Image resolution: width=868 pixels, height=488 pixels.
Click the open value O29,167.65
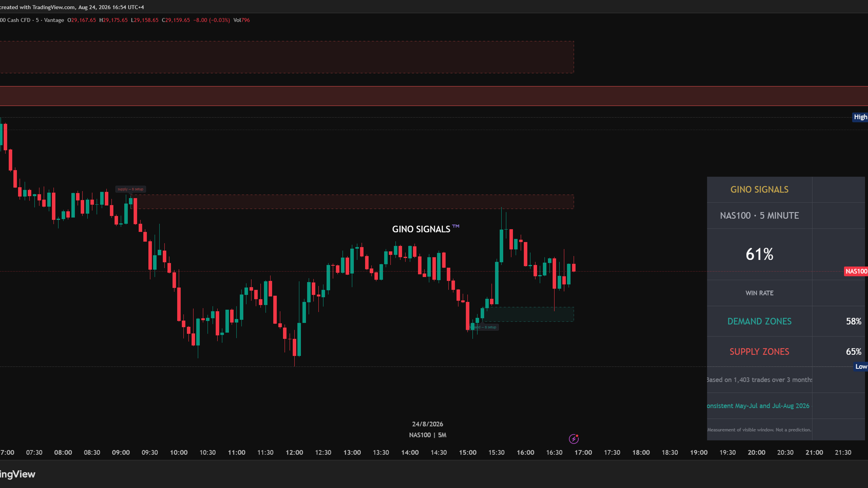click(81, 20)
